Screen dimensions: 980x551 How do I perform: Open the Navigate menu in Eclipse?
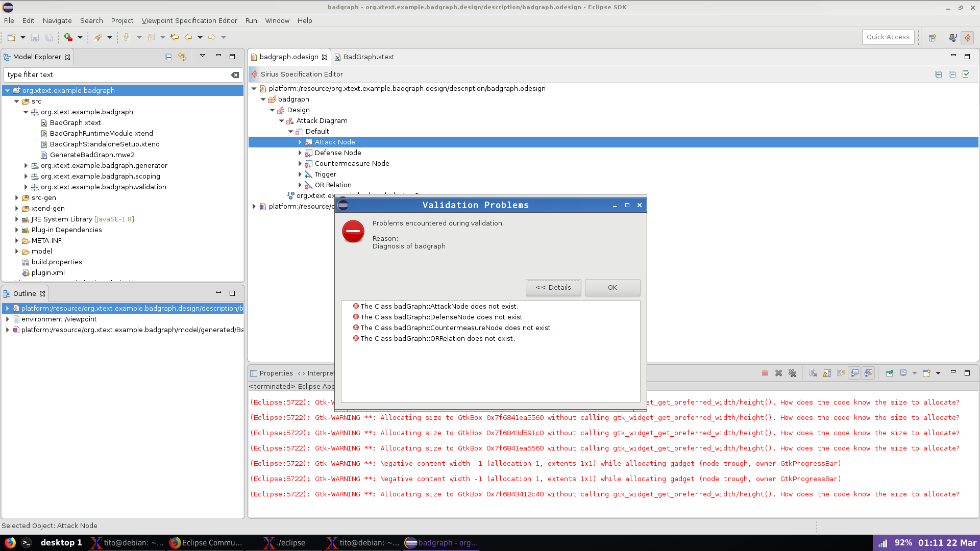[57, 20]
